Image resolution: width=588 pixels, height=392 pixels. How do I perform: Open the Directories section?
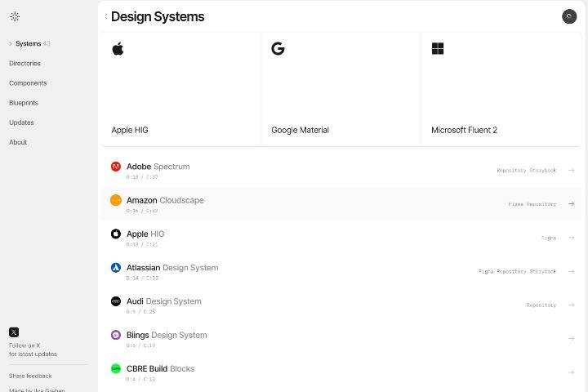click(x=24, y=63)
